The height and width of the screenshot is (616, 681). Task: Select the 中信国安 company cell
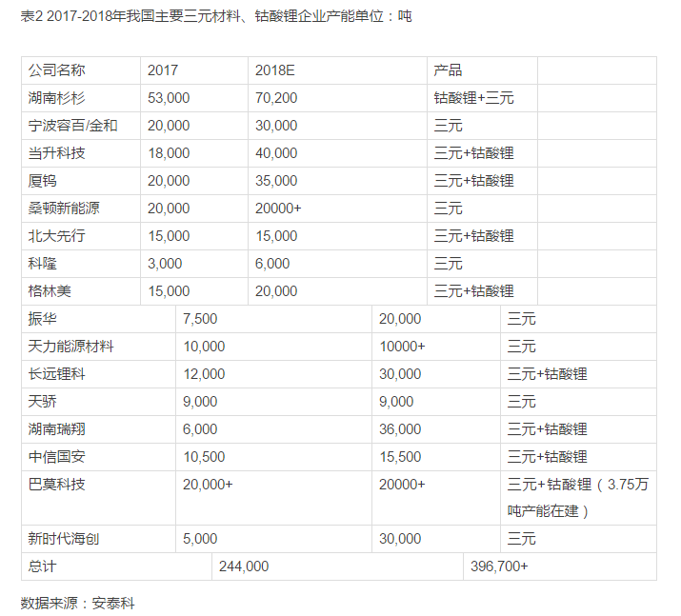click(x=57, y=457)
